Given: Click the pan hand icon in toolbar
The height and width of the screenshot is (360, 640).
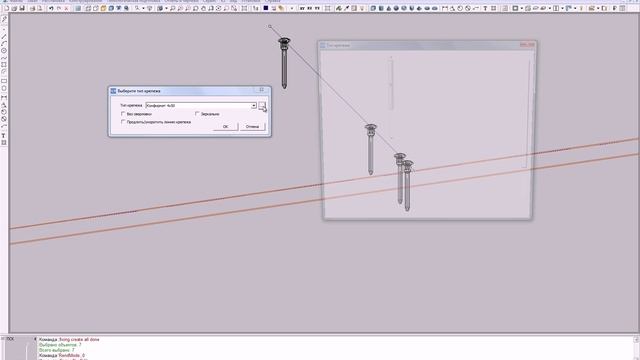Looking at the screenshot, I should pos(203,8).
